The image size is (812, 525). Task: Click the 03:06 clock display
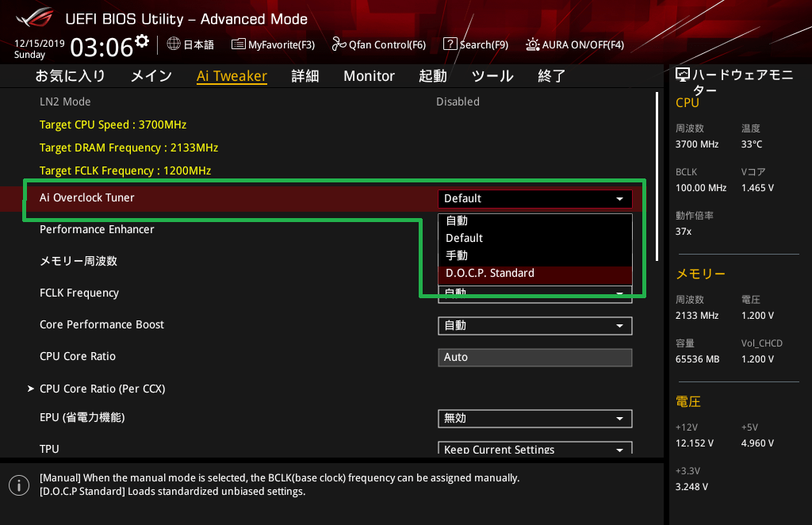tap(101, 48)
